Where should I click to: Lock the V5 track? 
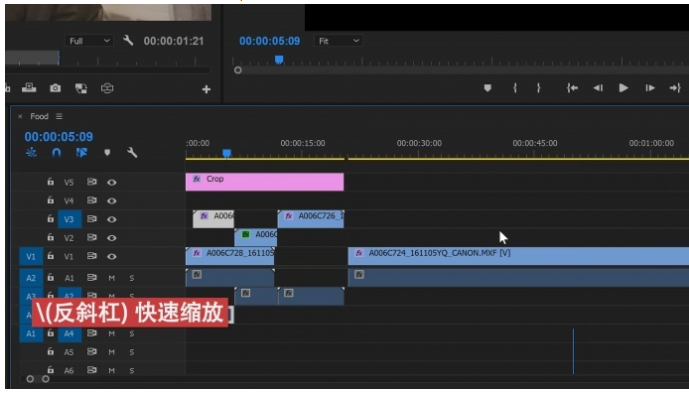point(51,182)
